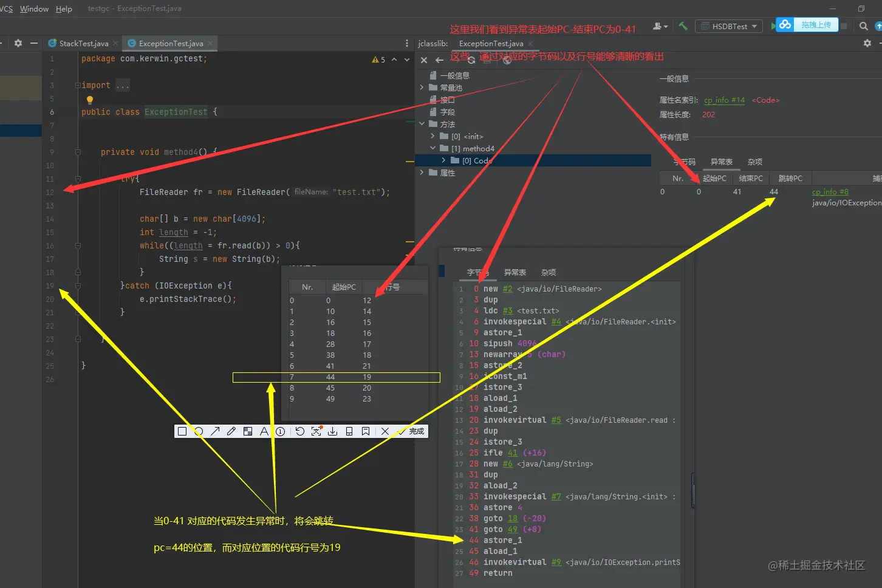
Task: Follow the cp_info #8 link
Action: (x=830, y=191)
